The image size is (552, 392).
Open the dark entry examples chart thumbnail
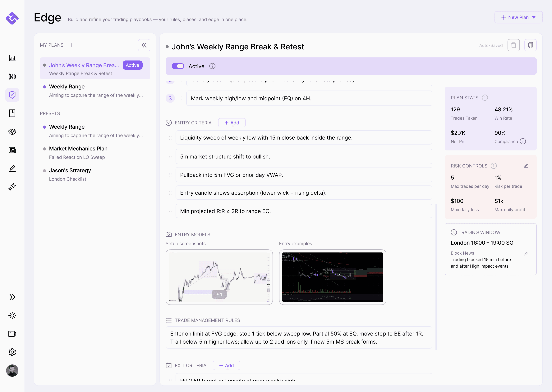tap(332, 277)
